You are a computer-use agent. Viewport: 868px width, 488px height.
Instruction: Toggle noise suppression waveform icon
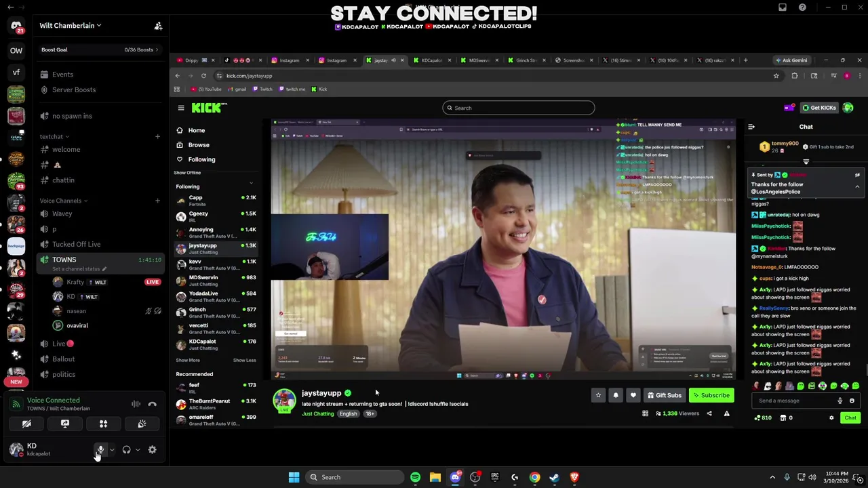[136, 404]
